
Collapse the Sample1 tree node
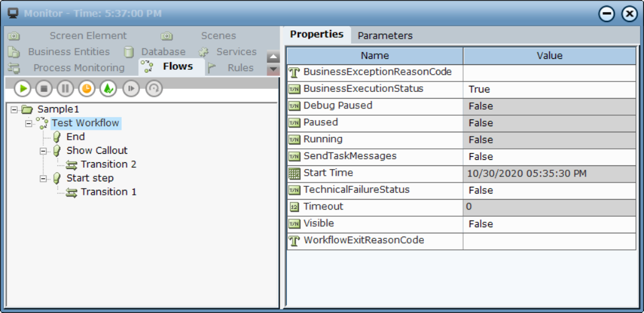(x=15, y=110)
